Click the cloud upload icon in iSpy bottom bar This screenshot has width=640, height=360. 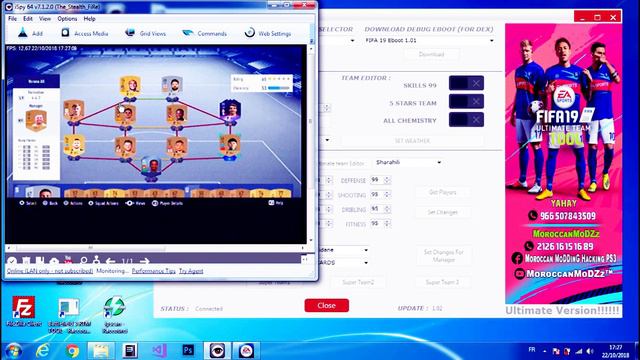coord(54,261)
